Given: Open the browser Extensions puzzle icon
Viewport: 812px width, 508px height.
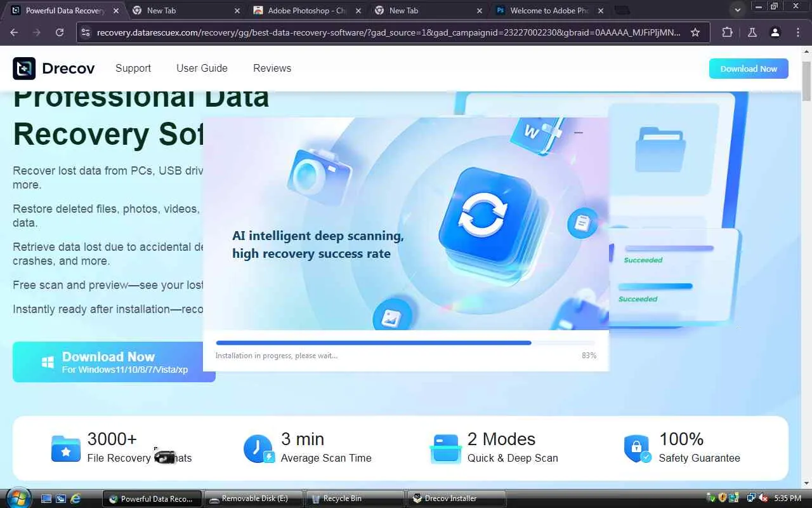Looking at the screenshot, I should coord(728,32).
